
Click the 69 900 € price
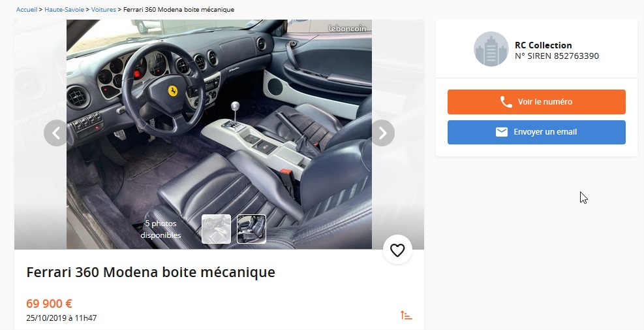(x=50, y=304)
